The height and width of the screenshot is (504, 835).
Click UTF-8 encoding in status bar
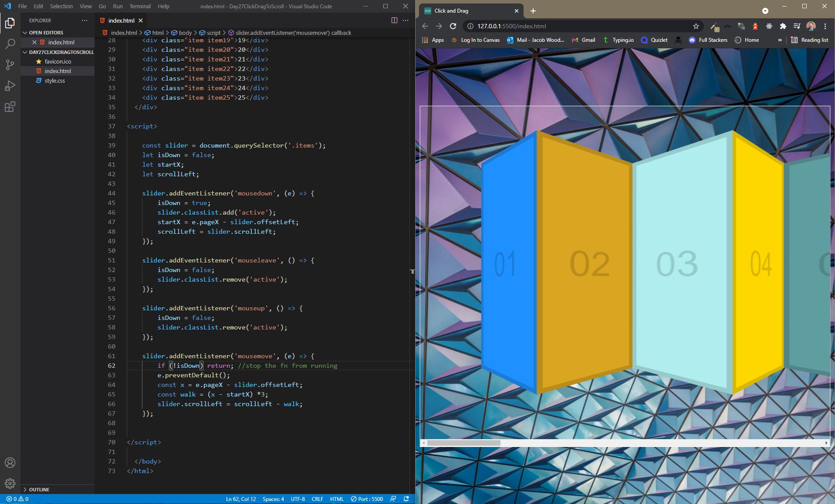click(x=298, y=499)
